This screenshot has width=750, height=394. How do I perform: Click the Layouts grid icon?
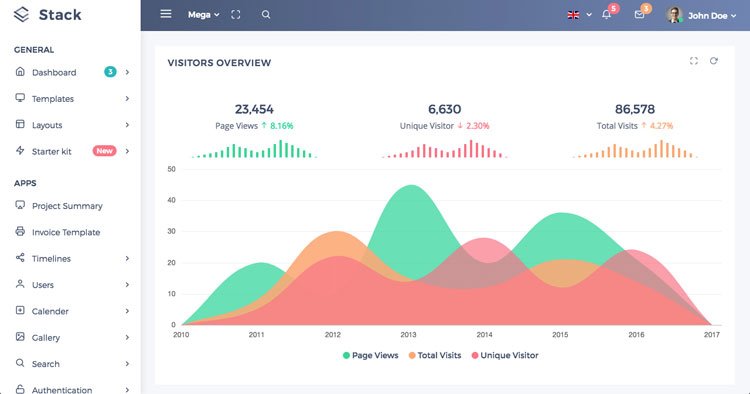point(20,124)
